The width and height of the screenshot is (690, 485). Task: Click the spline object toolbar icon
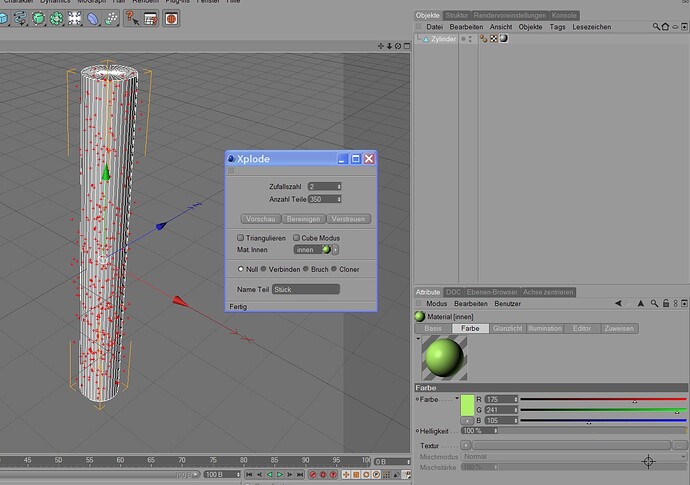(x=20, y=18)
